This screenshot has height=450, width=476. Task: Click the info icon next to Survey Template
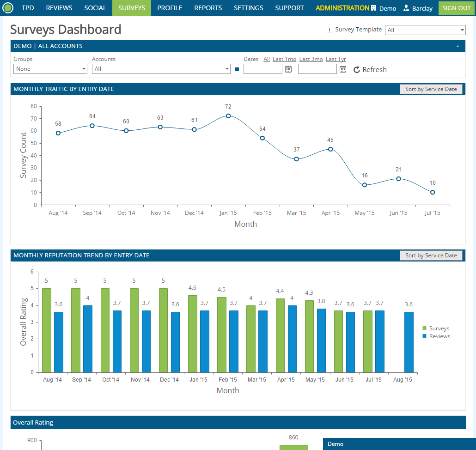click(x=330, y=30)
